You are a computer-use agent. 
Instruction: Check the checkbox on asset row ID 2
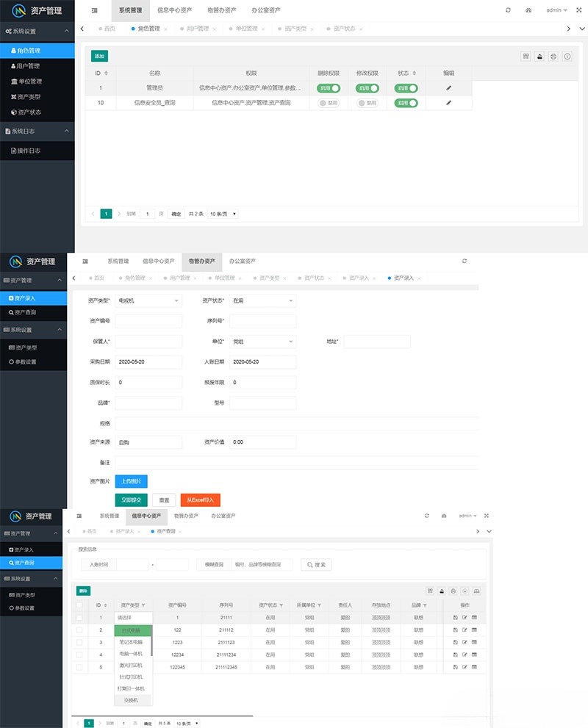click(81, 630)
